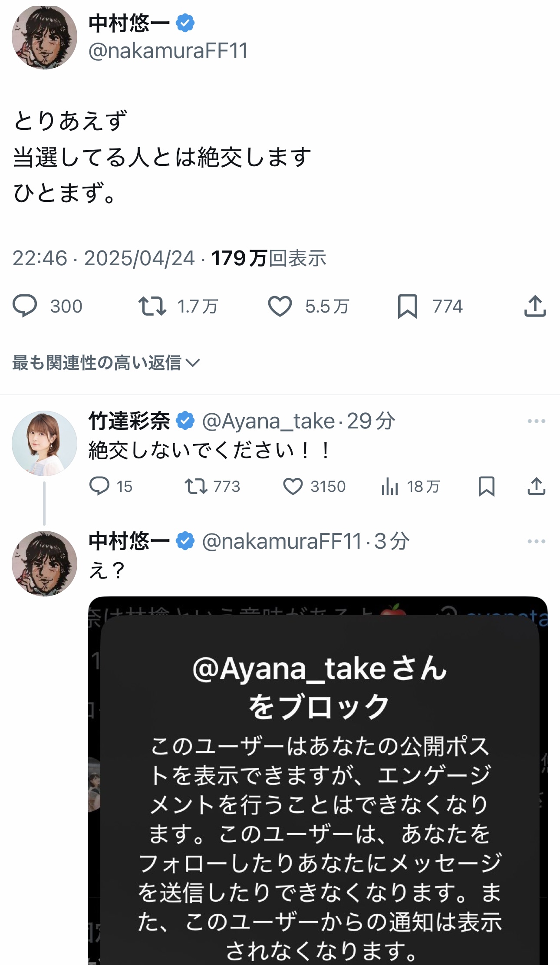The height and width of the screenshot is (965, 560).
Task: Open 竹達彩奈's profile picture
Action: tap(44, 443)
